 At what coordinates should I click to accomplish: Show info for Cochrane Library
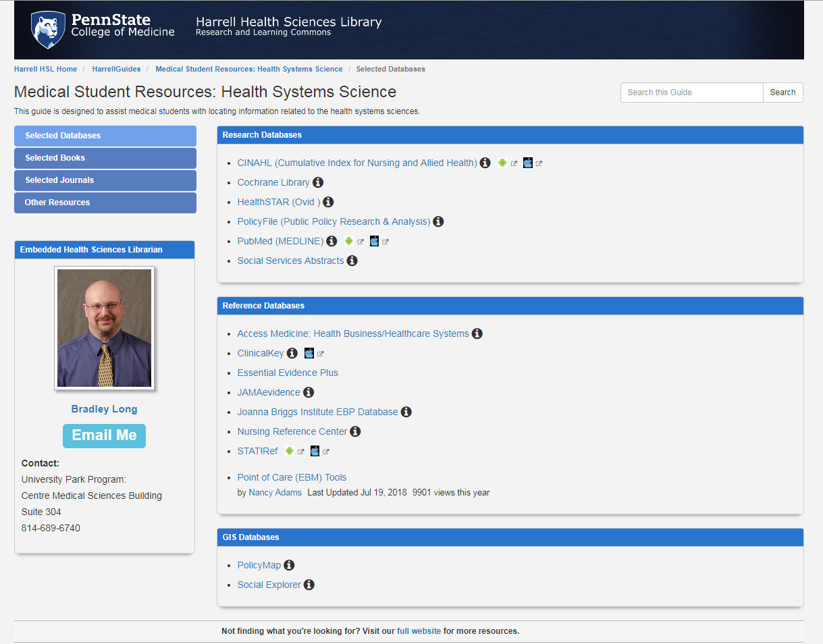318,182
